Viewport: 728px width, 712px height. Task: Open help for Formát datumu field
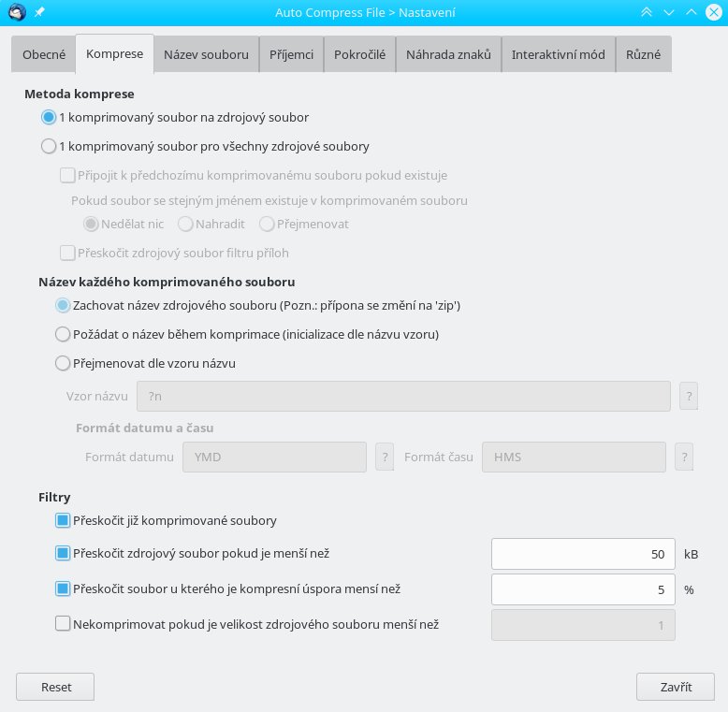(385, 457)
